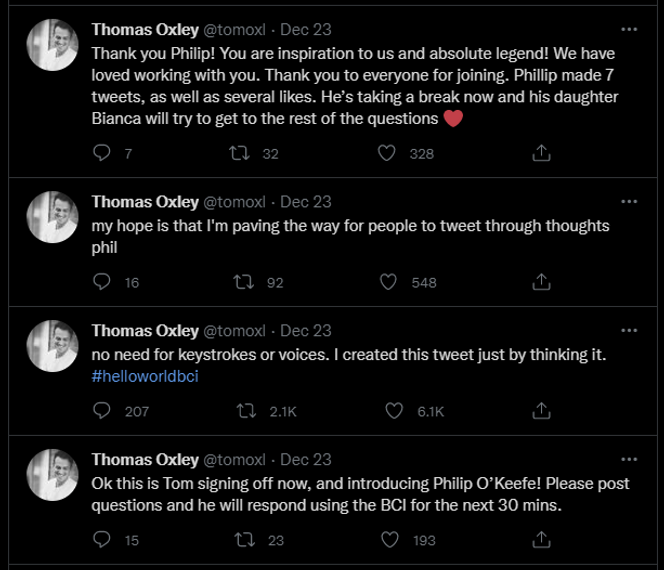The image size is (664, 570).
Task: Open more options on the 'Thank you Philip' tweet
Action: (x=628, y=29)
